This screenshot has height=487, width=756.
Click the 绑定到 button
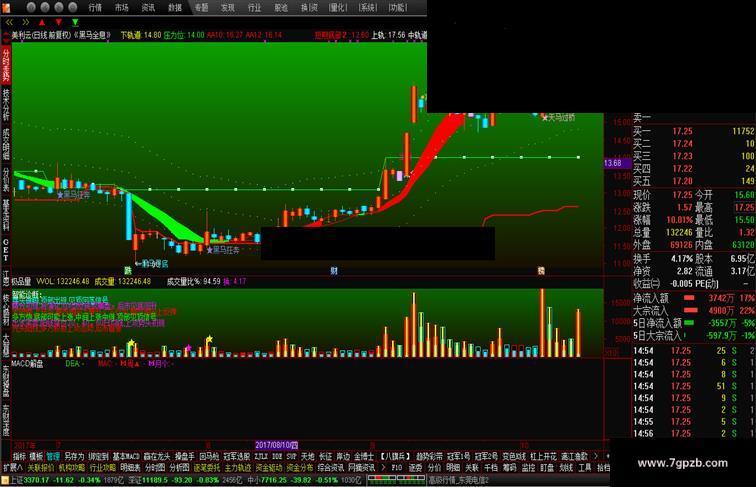[98, 456]
